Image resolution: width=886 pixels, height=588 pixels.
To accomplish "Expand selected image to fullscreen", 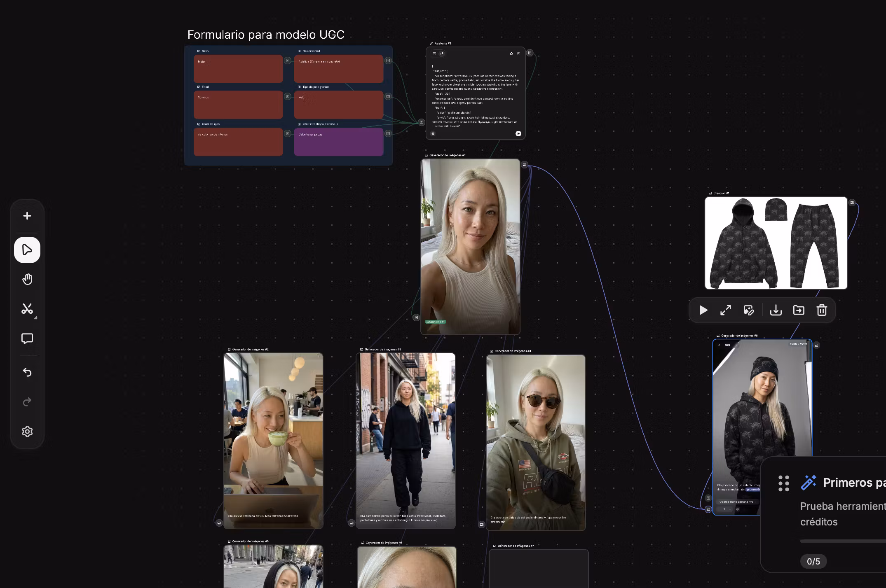I will pos(726,310).
